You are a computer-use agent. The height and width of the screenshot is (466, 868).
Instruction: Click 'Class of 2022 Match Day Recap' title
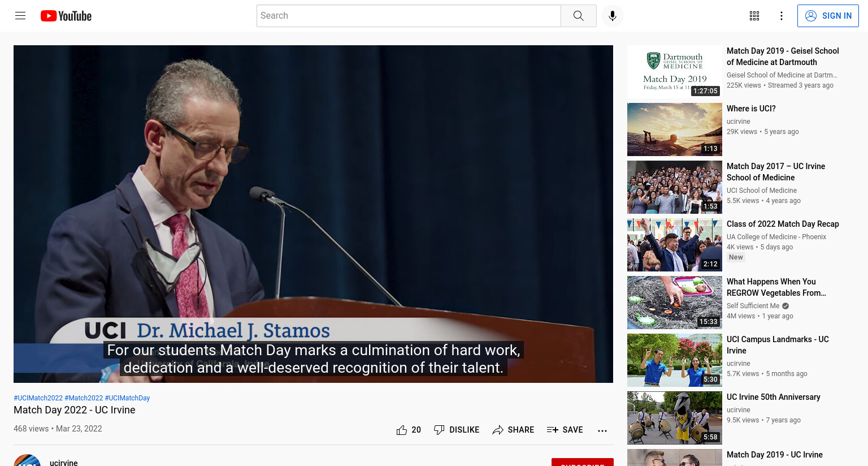pos(783,224)
